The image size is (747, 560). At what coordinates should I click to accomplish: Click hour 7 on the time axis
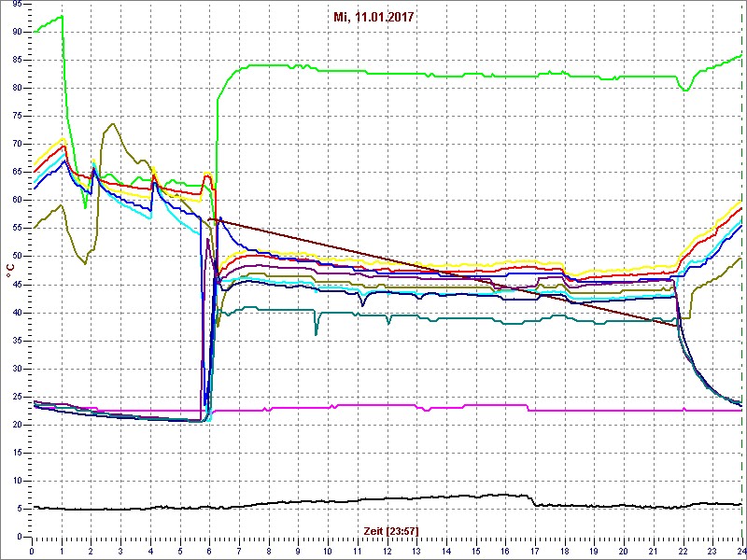(x=239, y=551)
